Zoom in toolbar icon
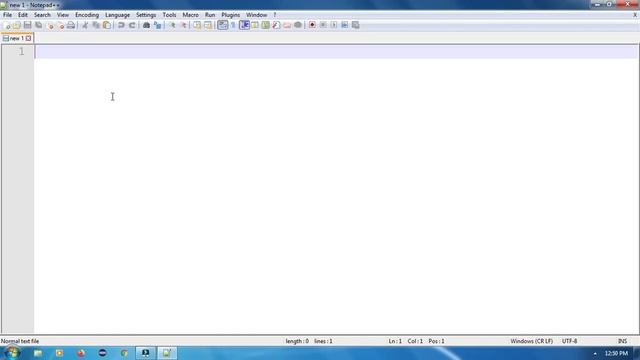 coord(172,25)
